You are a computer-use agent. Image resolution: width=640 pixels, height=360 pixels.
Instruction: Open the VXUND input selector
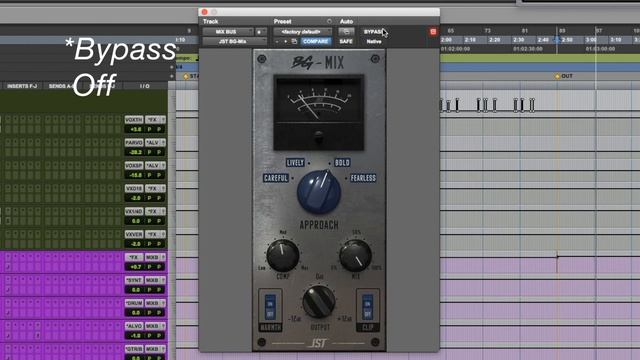tap(134, 211)
